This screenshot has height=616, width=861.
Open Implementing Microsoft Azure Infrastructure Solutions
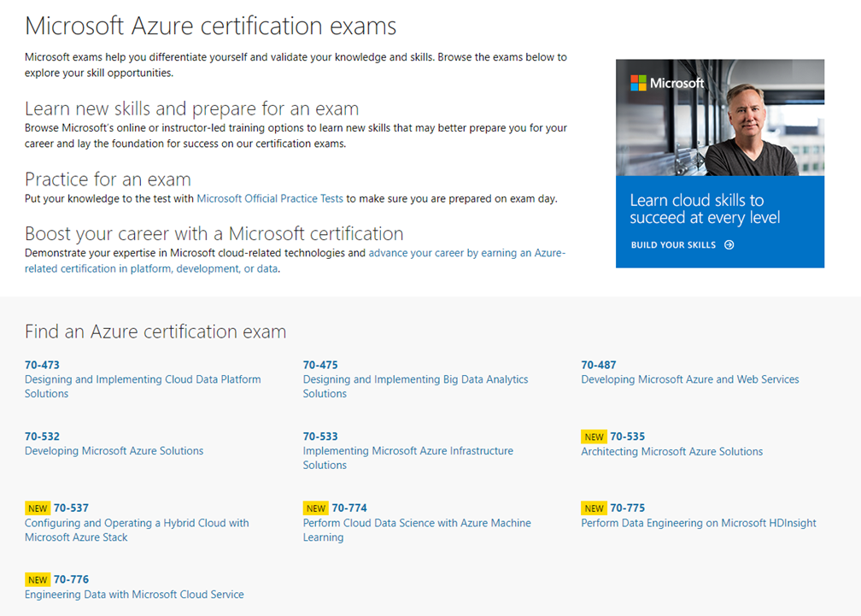(x=408, y=458)
